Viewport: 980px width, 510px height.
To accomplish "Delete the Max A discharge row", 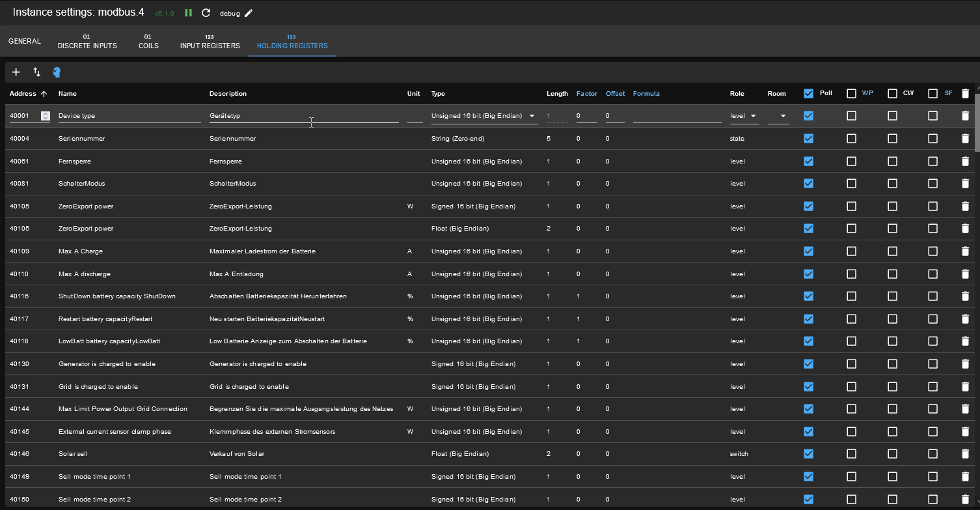I will pyautogui.click(x=965, y=274).
